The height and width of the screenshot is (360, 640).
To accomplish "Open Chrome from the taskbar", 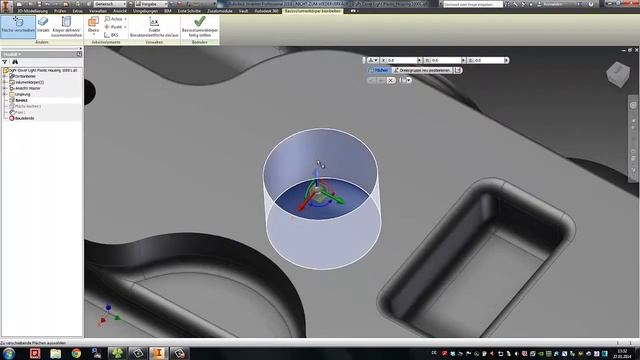I will 76,353.
